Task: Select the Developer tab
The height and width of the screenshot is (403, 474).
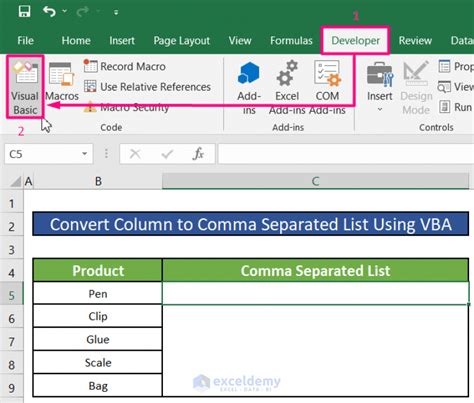Action: click(355, 41)
